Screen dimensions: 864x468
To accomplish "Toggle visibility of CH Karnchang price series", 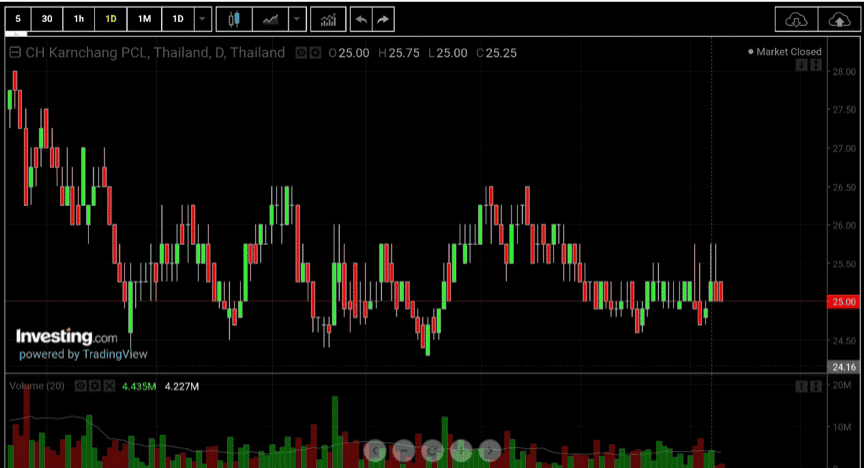I will 301,53.
